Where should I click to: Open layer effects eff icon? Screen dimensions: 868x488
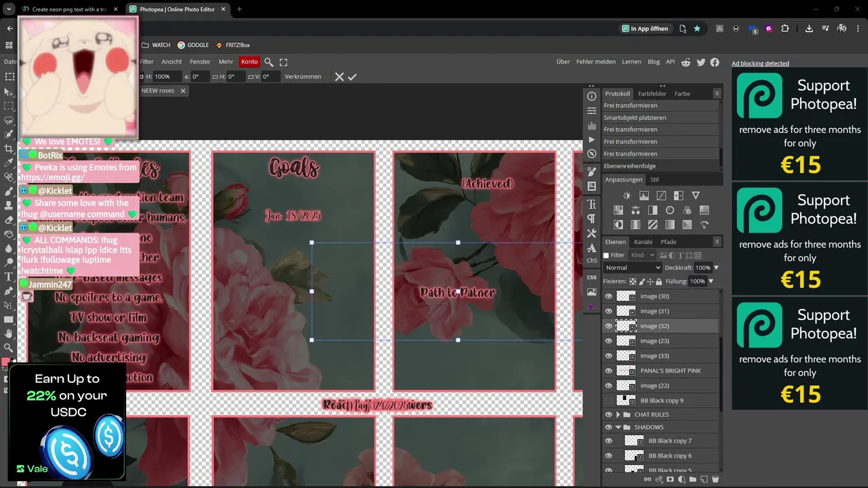(x=659, y=479)
